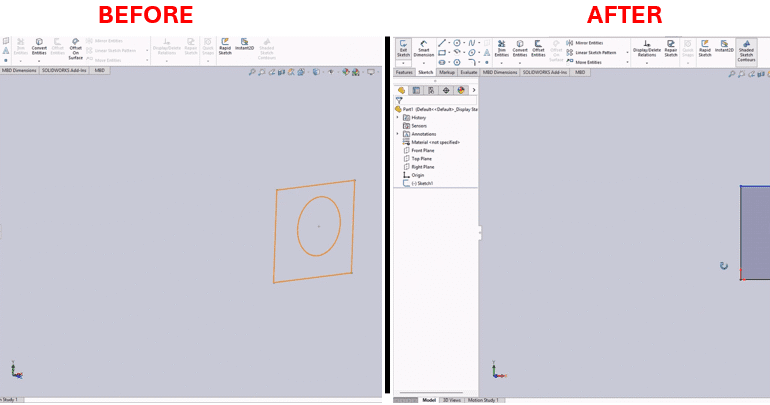Click Offset On Surface in BEFORE toolbar
The width and height of the screenshot is (770, 405).
point(76,49)
